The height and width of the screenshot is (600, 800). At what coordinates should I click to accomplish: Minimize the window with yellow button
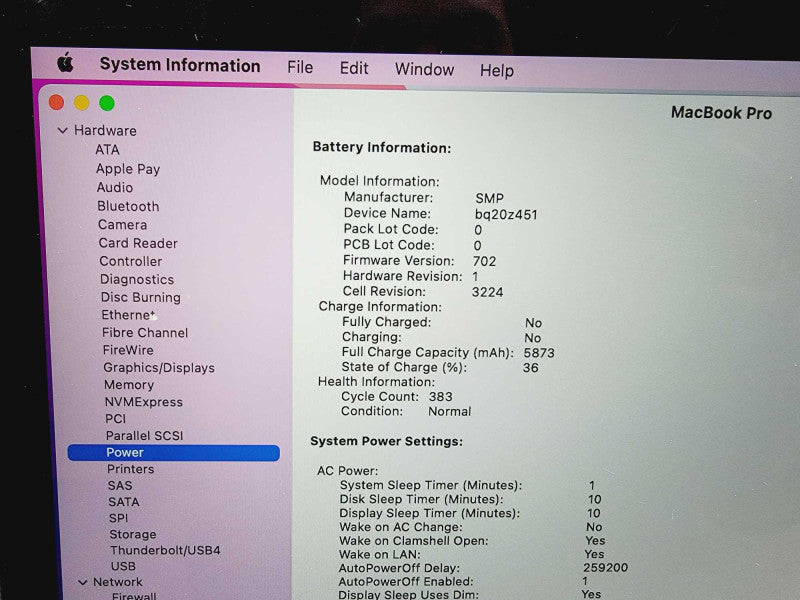point(82,103)
